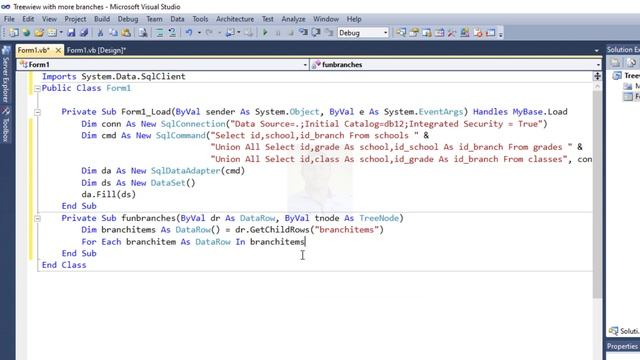Screen dimensions: 640x360
Task: Open Find in Files from toolbar
Action: point(142,33)
